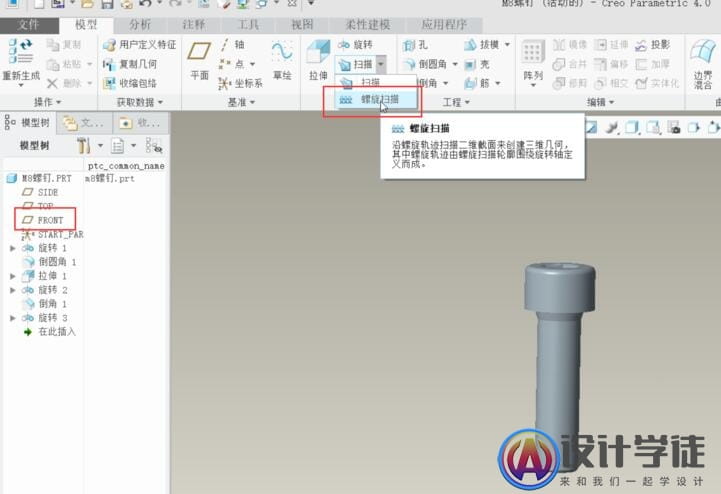Open the 扫描 dropdown arrow
The image size is (721, 494).
point(381,64)
